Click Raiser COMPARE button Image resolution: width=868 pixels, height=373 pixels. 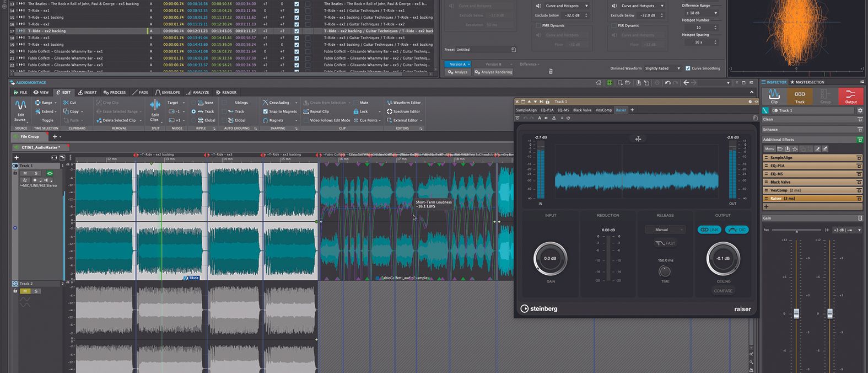pyautogui.click(x=723, y=291)
